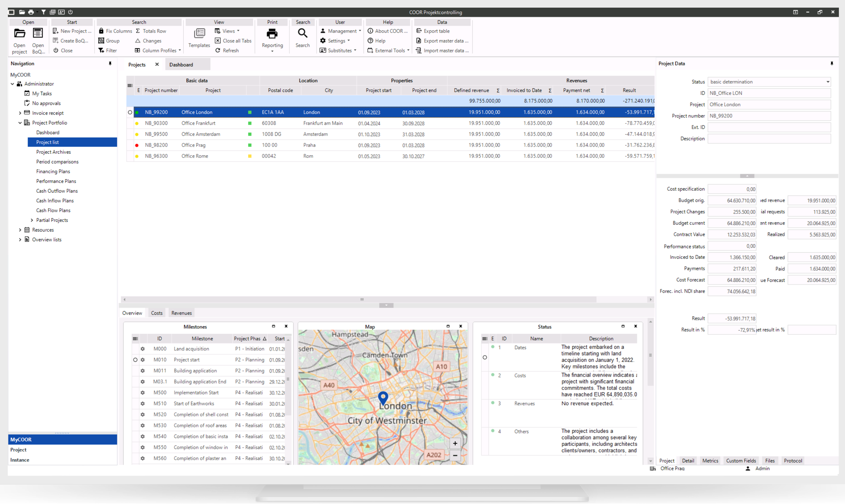The height and width of the screenshot is (504, 845).
Task: Pin the Navigation panel
Action: click(110, 63)
